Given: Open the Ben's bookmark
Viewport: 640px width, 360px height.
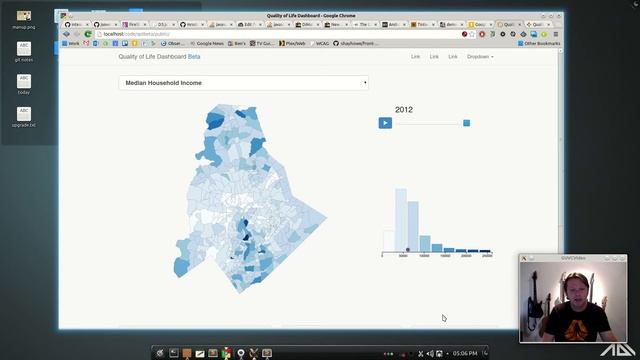Looking at the screenshot, I should [237, 43].
